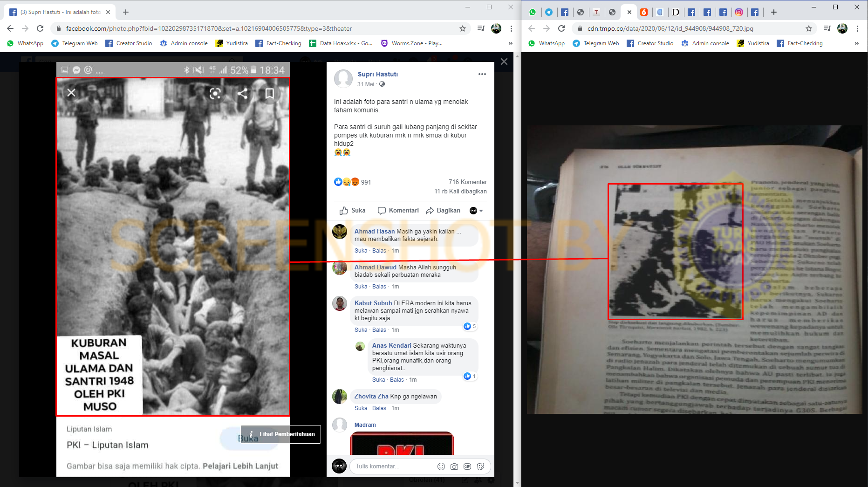This screenshot has width=868, height=487.
Task: Switch to Telegram tab in right window
Action: click(x=549, y=12)
